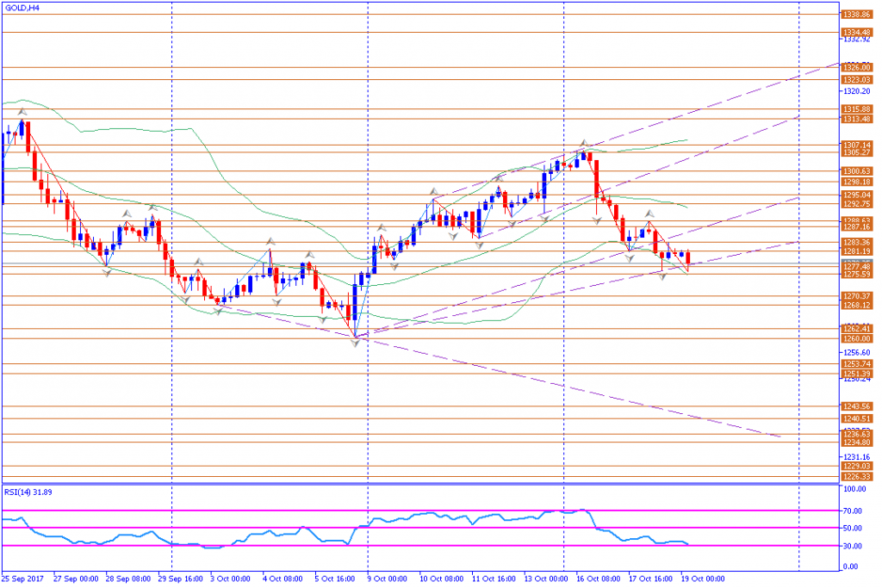882x588 pixels.
Task: Click the down fractal arrow below the 1260 low
Action: (356, 343)
